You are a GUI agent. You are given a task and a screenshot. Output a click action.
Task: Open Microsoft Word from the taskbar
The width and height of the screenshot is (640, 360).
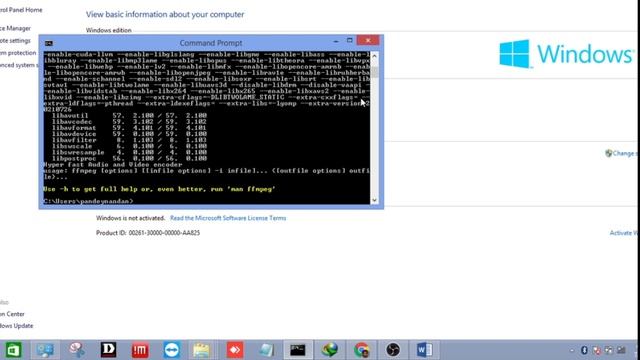(424, 350)
